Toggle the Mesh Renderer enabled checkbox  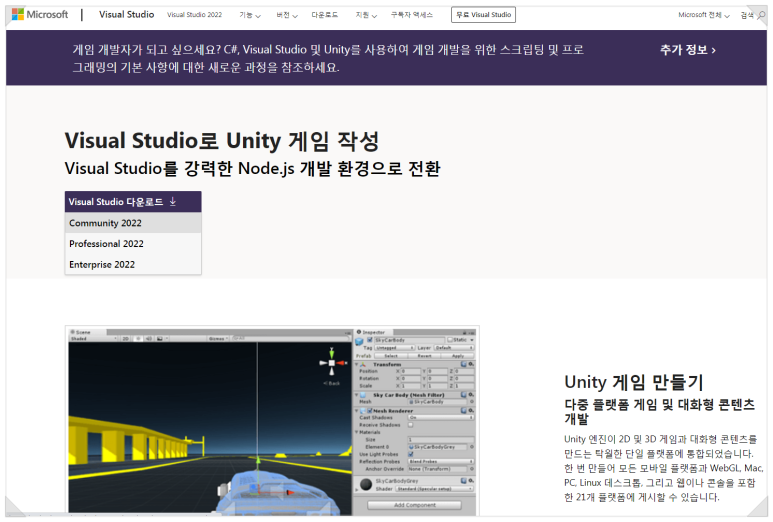pyautogui.click(x=370, y=411)
